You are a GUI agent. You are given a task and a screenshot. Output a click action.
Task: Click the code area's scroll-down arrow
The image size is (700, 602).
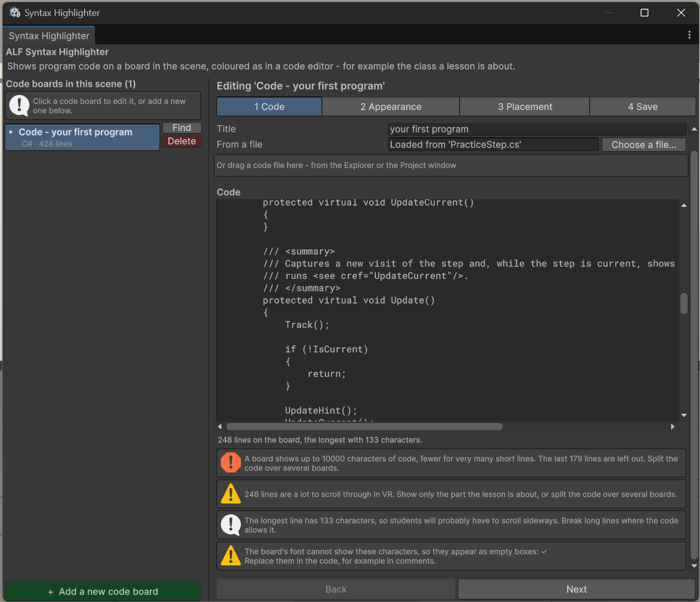tap(684, 415)
